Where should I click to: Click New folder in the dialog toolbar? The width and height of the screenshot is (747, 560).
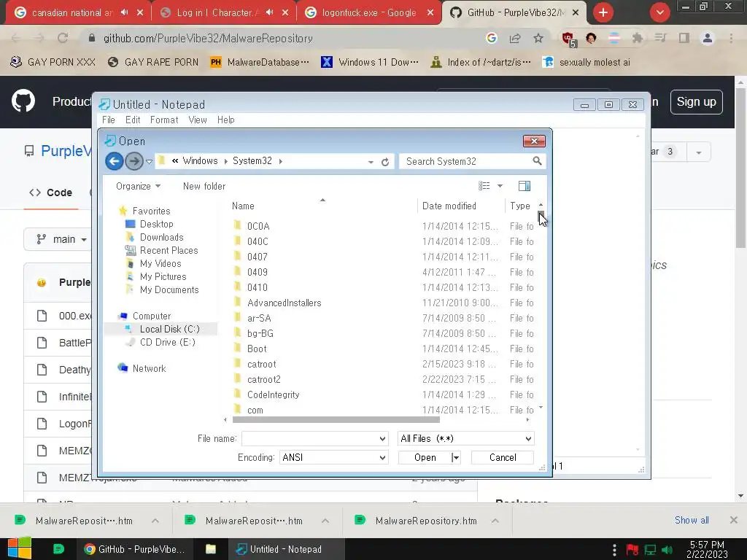204,186
